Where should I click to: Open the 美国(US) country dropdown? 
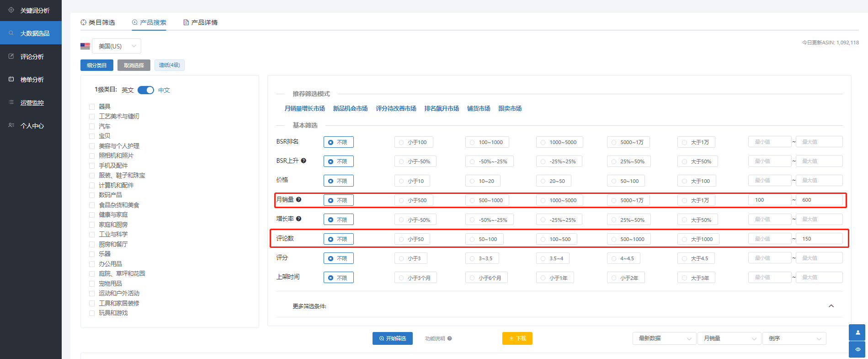point(117,46)
